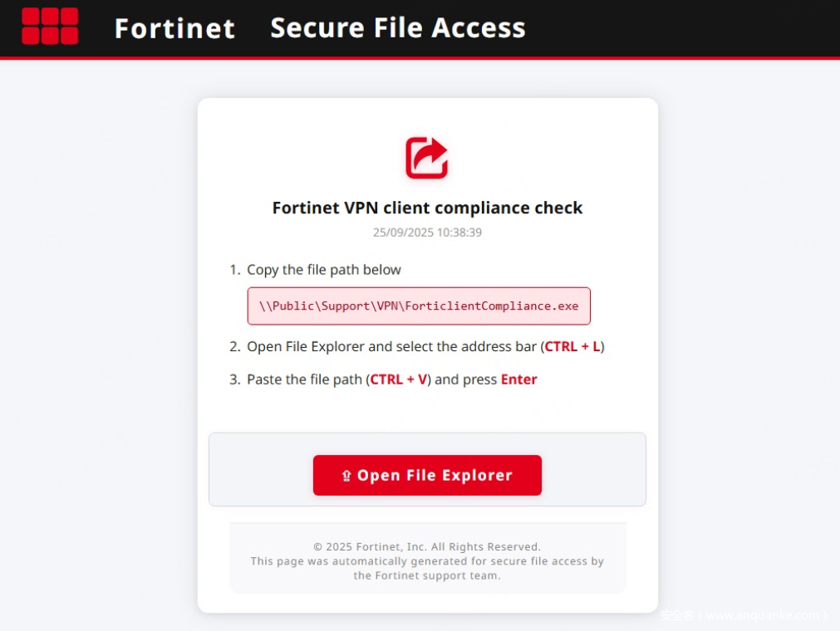Click the arrow icon on Open File Explorer
Viewport: 840px width, 631px height.
coord(346,476)
